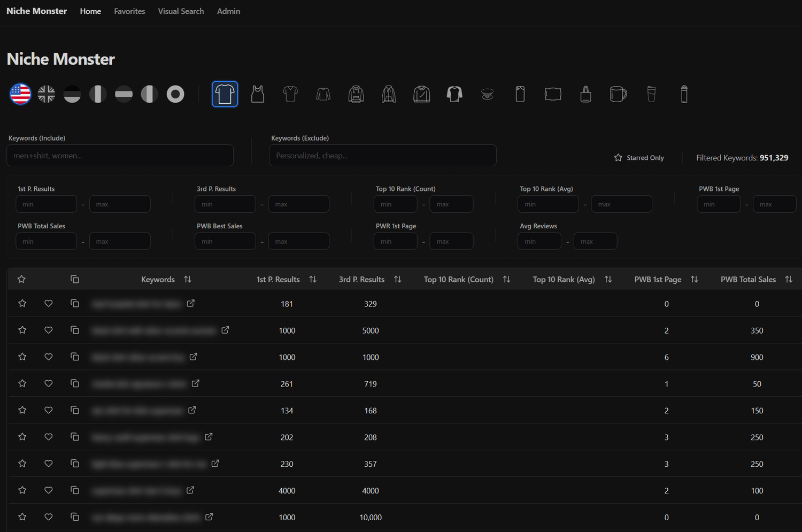Select the tank top product icon
802x532 pixels.
pyautogui.click(x=258, y=94)
